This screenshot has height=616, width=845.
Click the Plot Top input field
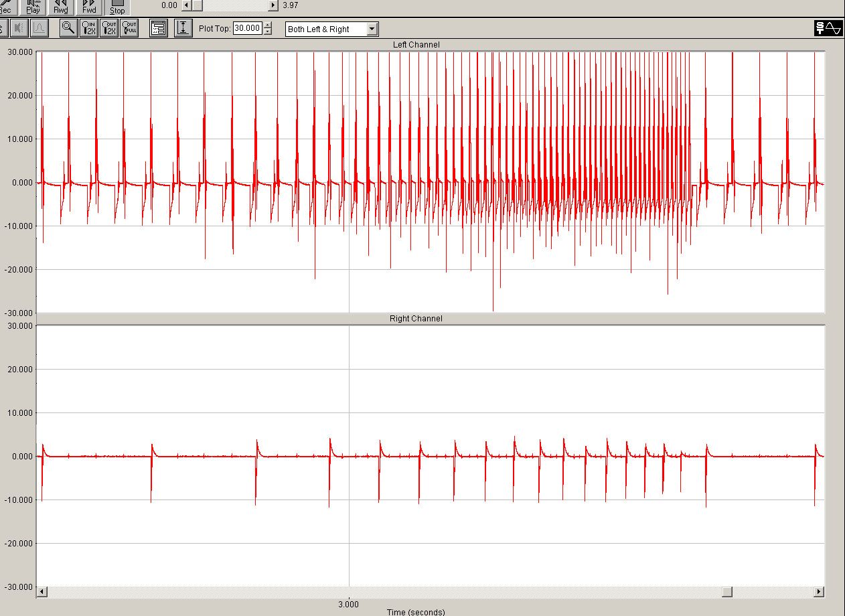(248, 29)
